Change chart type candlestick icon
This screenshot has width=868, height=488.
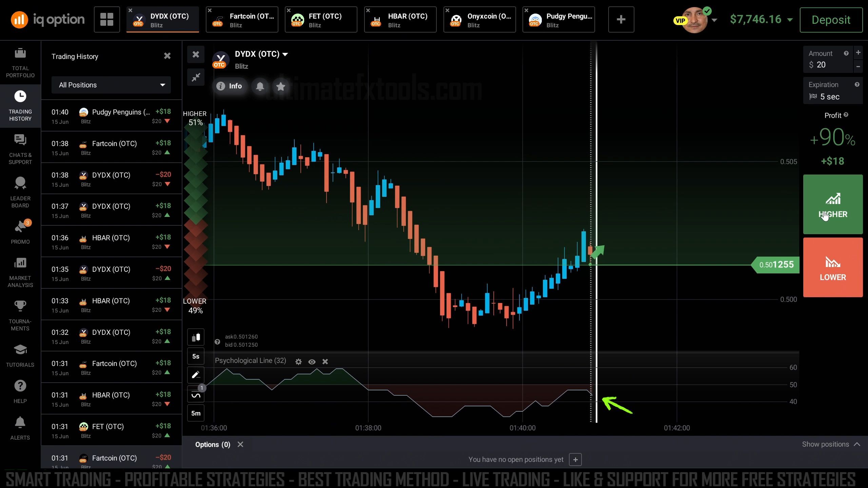coord(196,337)
